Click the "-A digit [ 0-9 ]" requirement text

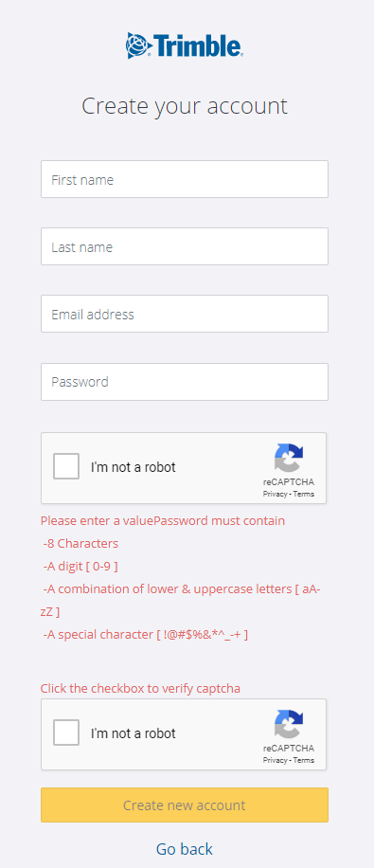pyautogui.click(x=80, y=567)
